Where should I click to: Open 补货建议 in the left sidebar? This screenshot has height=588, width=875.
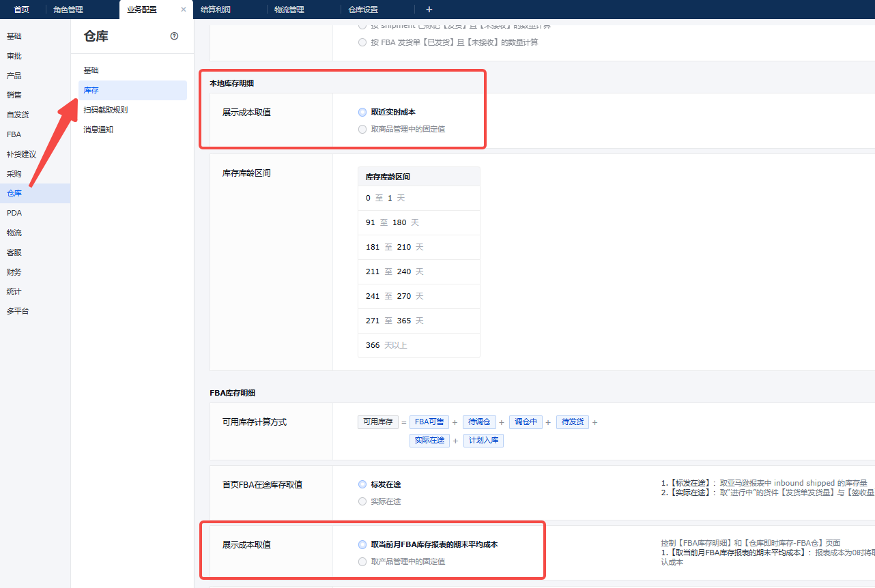point(21,154)
